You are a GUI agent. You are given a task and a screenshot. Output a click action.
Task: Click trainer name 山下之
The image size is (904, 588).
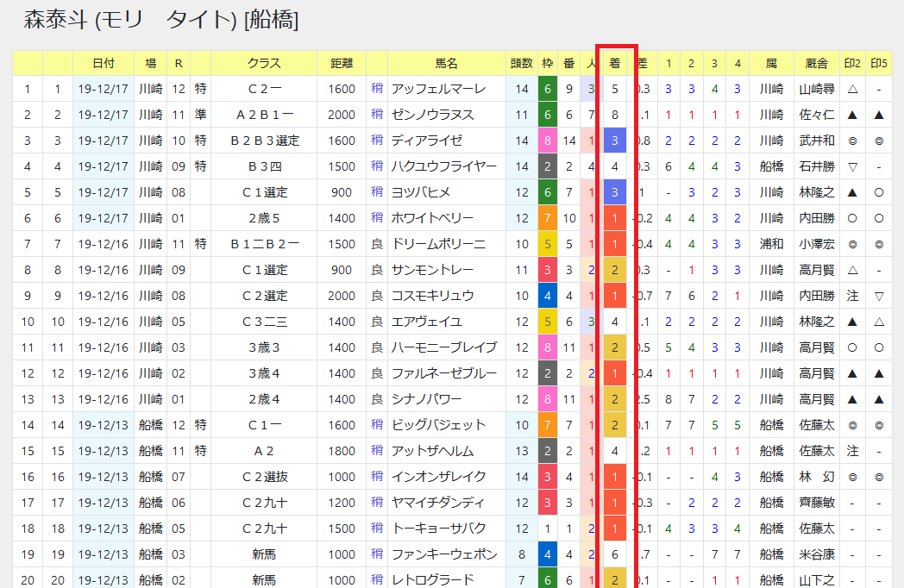[816, 580]
